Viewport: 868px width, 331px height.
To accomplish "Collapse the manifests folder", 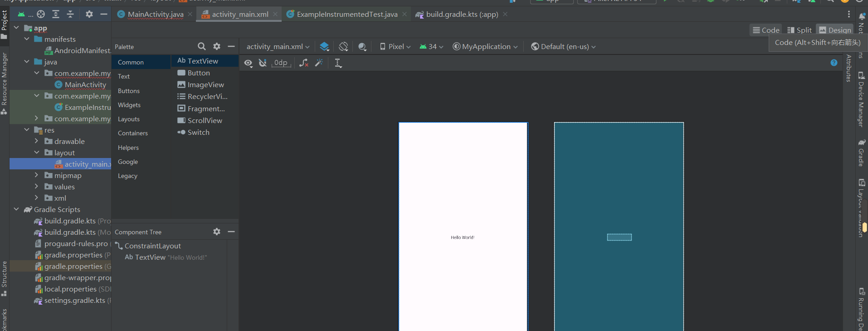I will [x=27, y=39].
